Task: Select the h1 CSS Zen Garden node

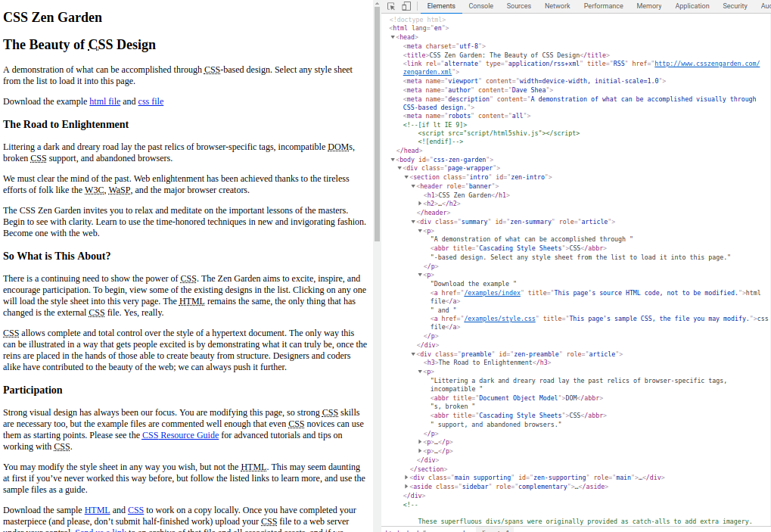Action: (x=467, y=195)
